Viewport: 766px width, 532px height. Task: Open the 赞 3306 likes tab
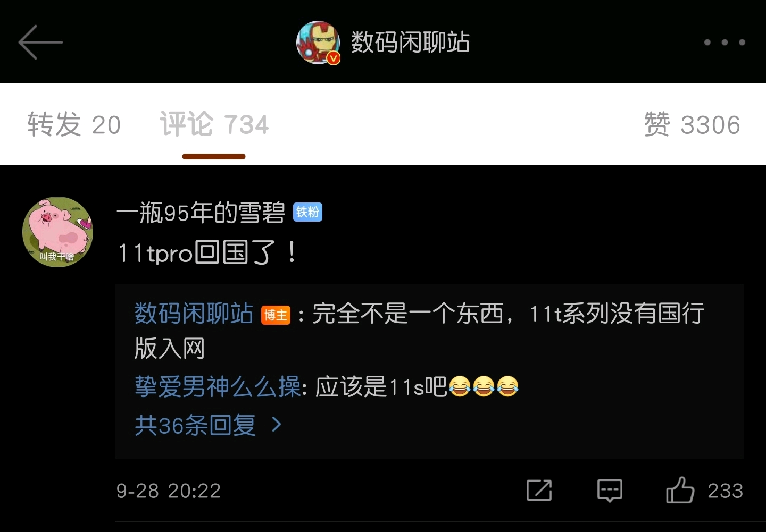[x=692, y=125]
